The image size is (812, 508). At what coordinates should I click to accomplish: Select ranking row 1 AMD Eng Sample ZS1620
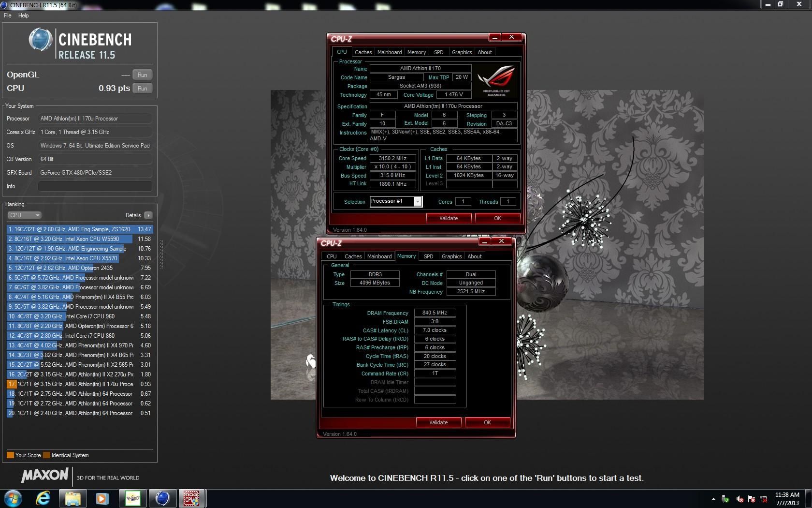pos(80,229)
